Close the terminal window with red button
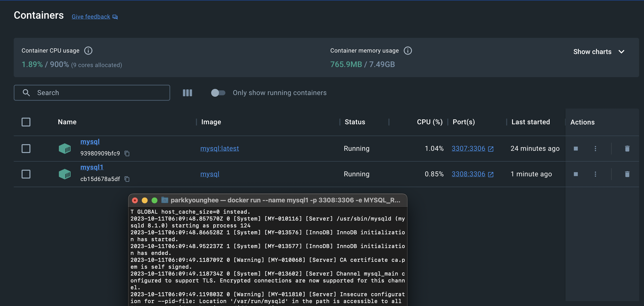 [135, 200]
